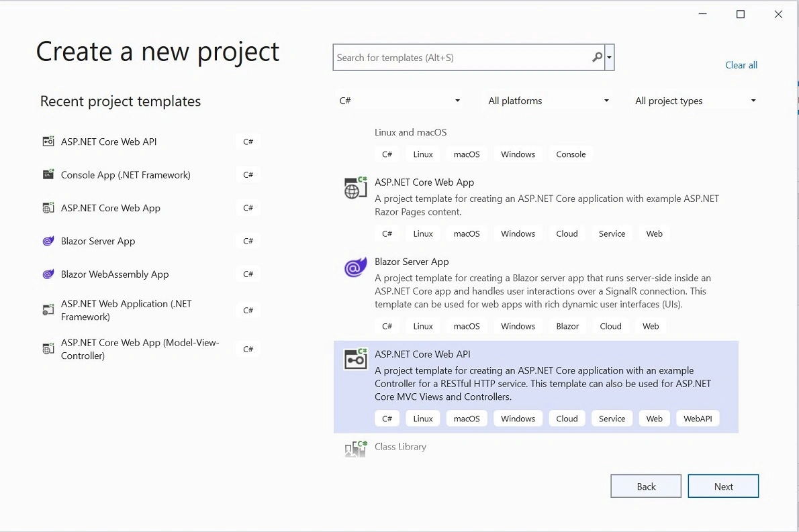Click the Class Library template icon
The image size is (799, 532).
click(355, 449)
